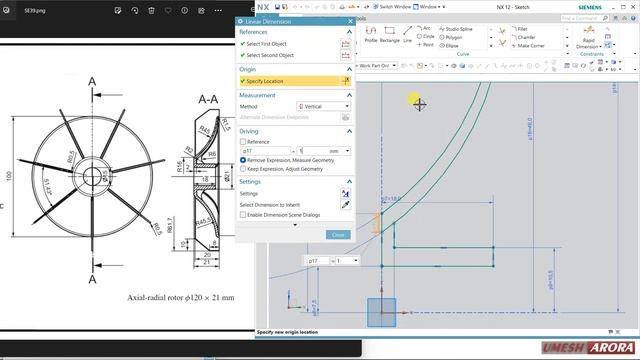Collapse the Driving section
The height and width of the screenshot is (360, 640).
click(x=349, y=131)
